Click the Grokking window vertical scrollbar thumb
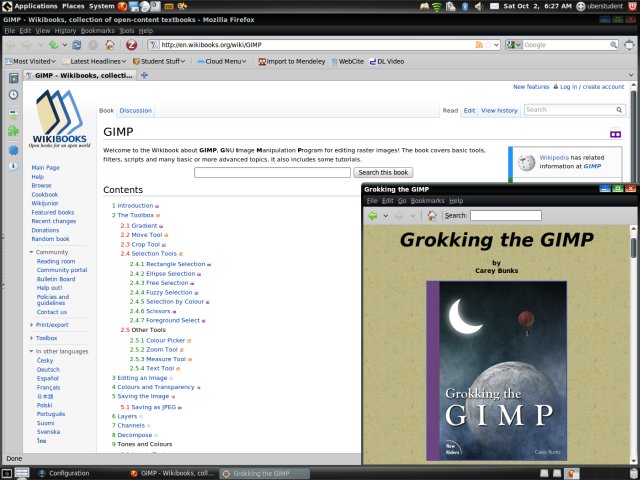This screenshot has height=480, width=640. click(x=633, y=247)
